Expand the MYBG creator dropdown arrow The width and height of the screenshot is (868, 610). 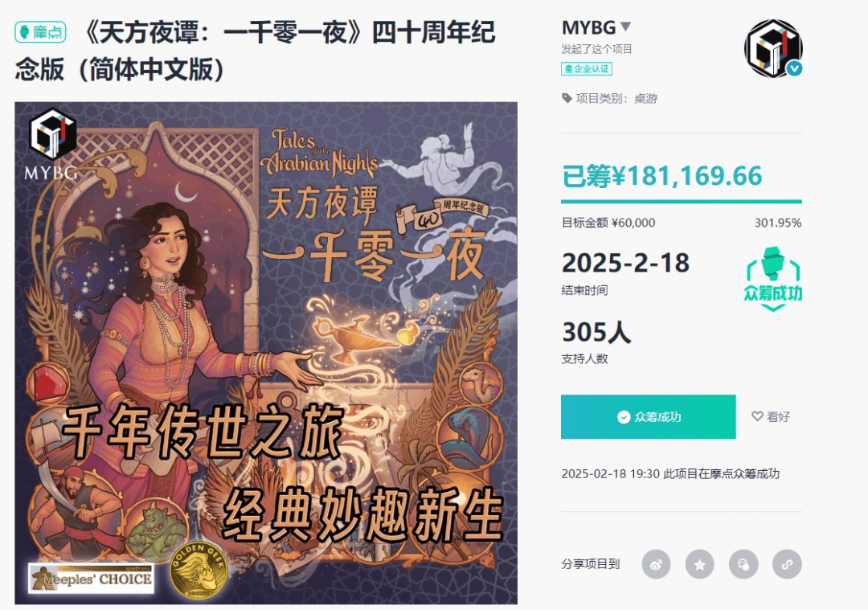click(x=625, y=26)
